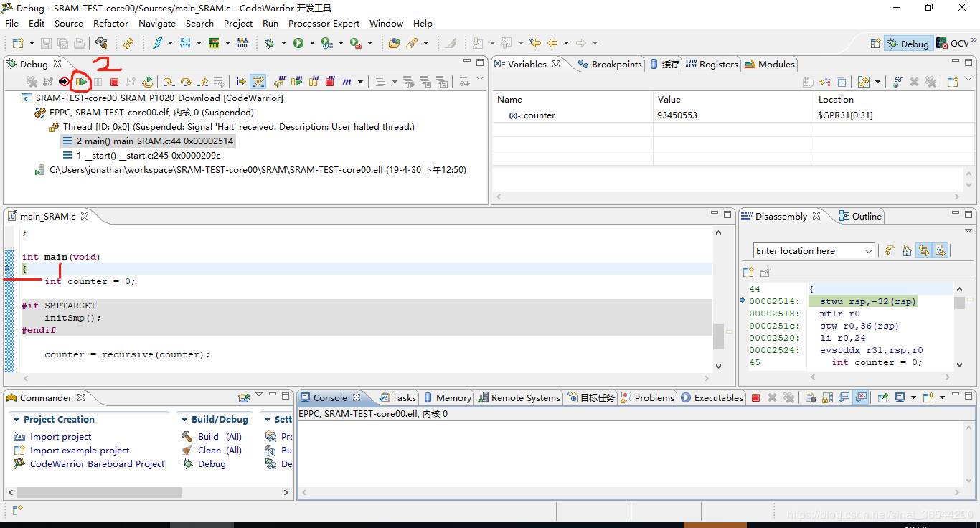Toggle Instruction Stepping Mode button
Screen dimensions: 980x528
tap(240, 82)
